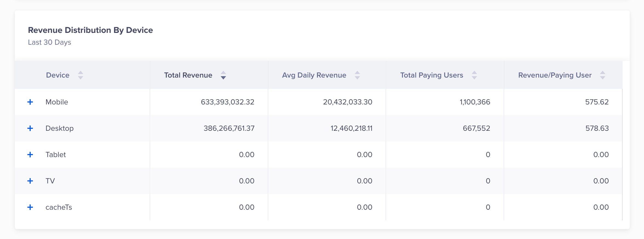
Task: Click Mobile total revenue value 633,393,032.32
Action: coord(227,102)
